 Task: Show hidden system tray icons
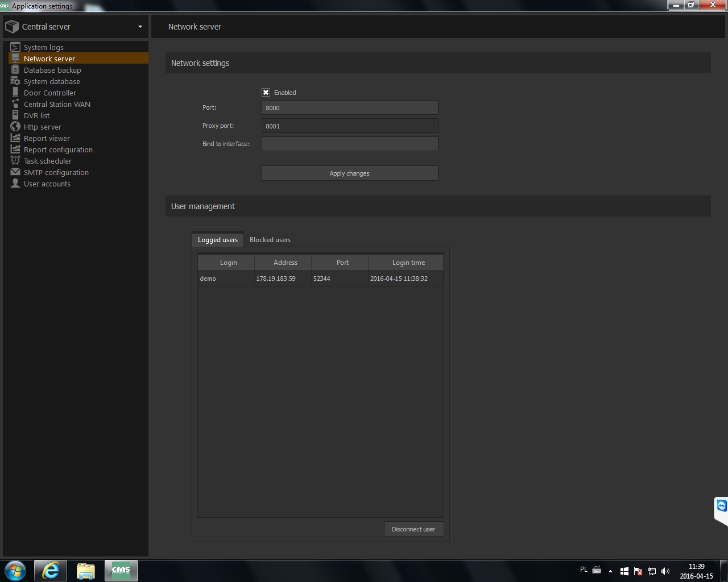610,571
